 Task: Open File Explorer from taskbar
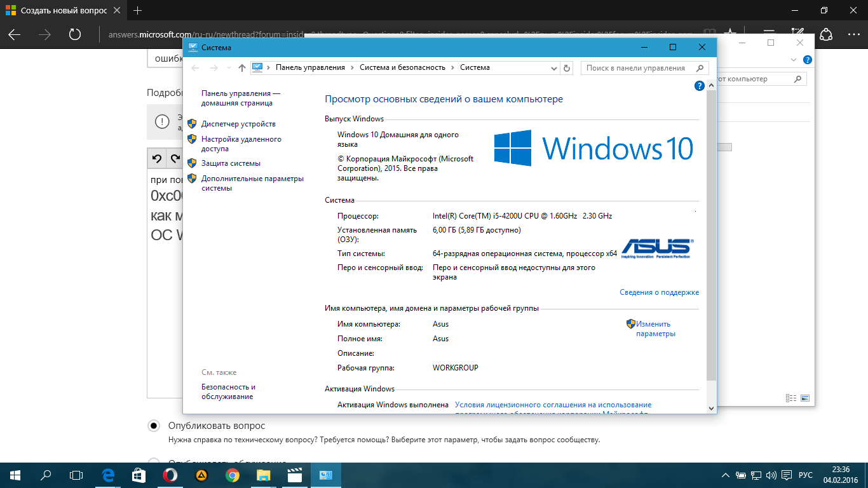(x=263, y=475)
